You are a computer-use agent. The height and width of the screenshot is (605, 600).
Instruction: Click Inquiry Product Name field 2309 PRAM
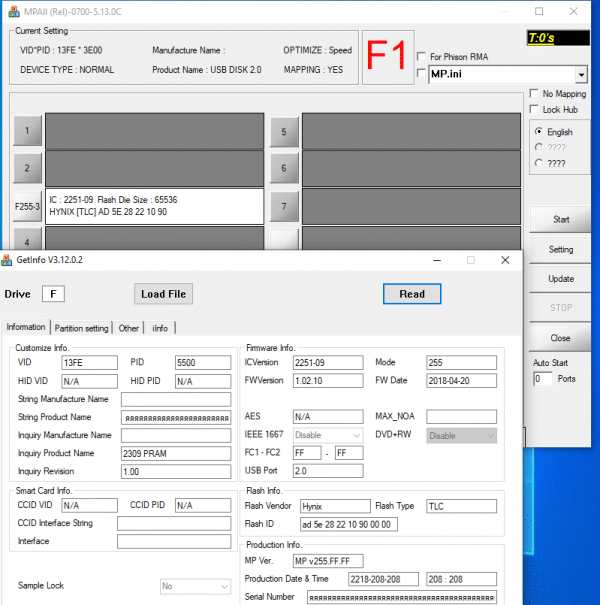[176, 453]
